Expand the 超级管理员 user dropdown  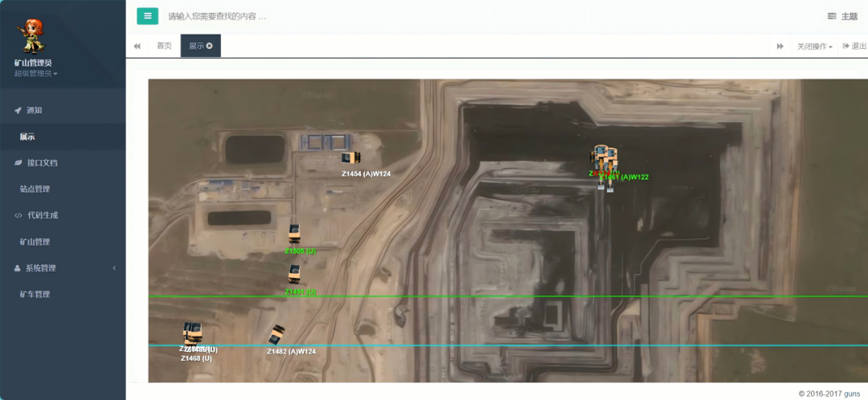pos(35,73)
